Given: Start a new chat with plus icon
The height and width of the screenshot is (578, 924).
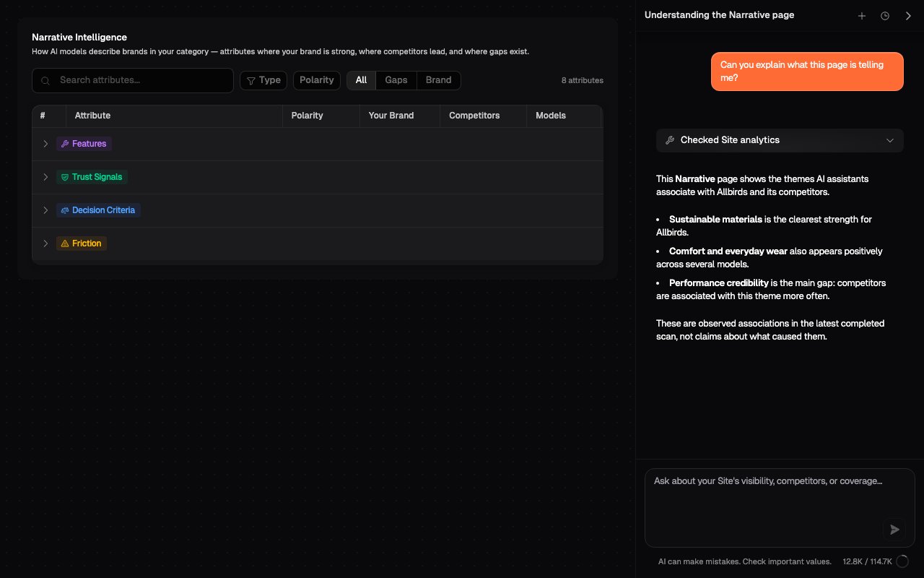Looking at the screenshot, I should [x=861, y=16].
